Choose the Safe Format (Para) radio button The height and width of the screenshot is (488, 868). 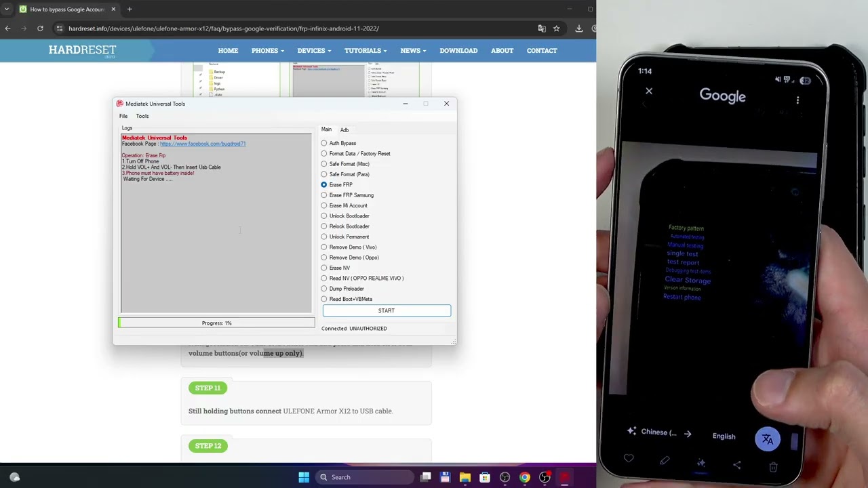tap(345, 174)
